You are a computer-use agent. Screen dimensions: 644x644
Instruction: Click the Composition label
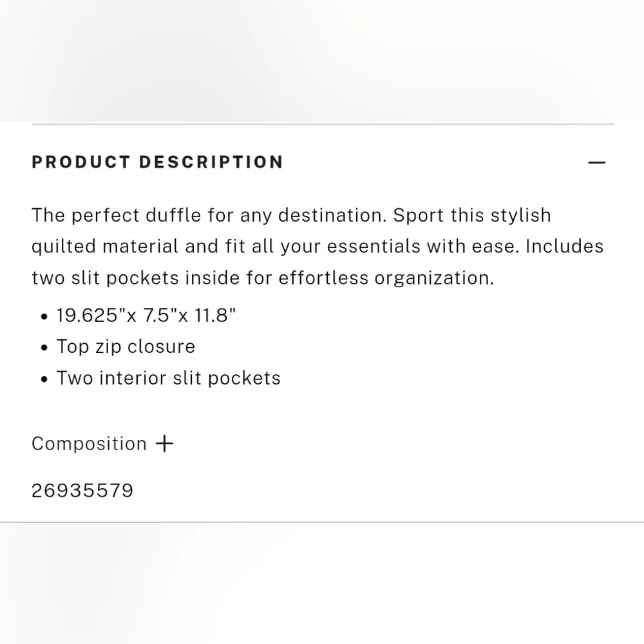click(x=89, y=443)
